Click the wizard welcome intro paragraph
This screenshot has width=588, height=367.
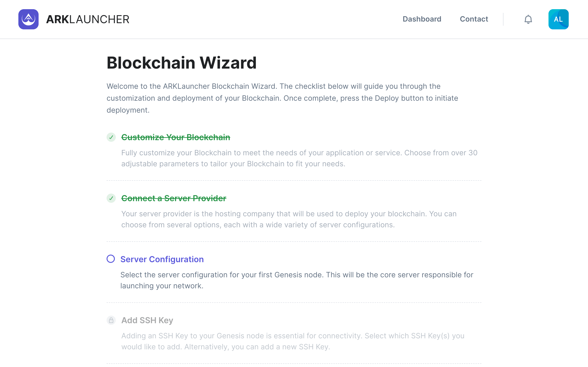tap(282, 98)
